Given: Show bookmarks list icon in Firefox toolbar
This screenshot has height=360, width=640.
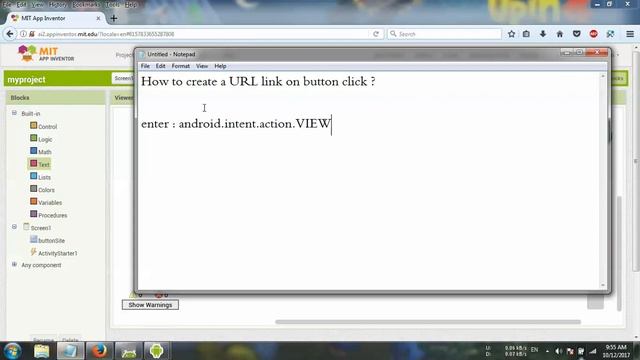Looking at the screenshot, I should coord(526,34).
